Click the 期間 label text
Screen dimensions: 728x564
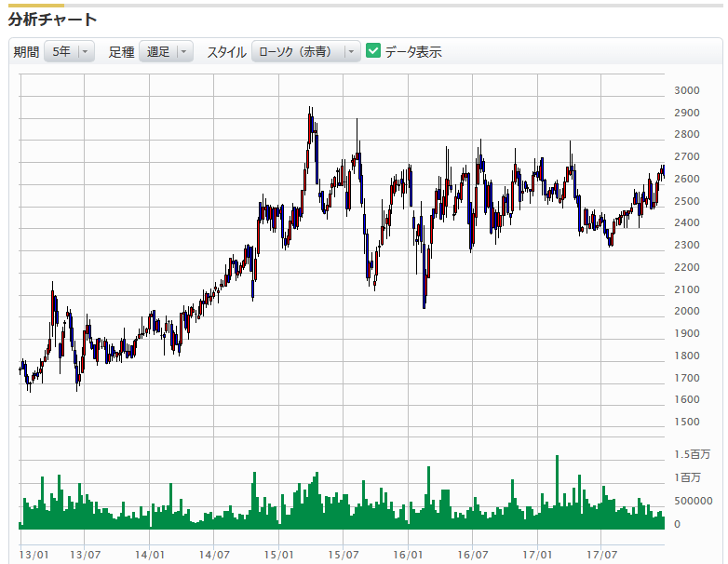click(26, 52)
